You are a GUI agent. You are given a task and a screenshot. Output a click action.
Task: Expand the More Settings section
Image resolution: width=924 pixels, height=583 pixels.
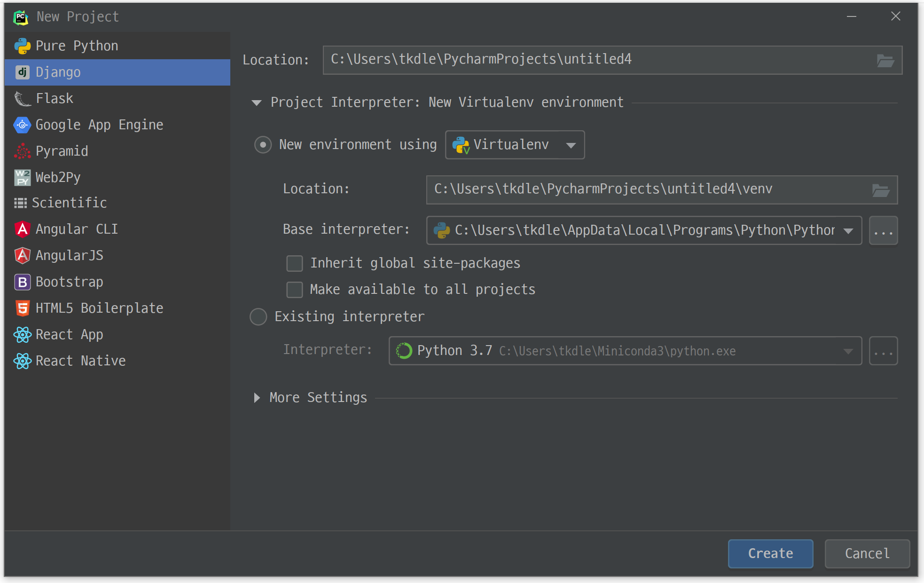click(x=257, y=398)
